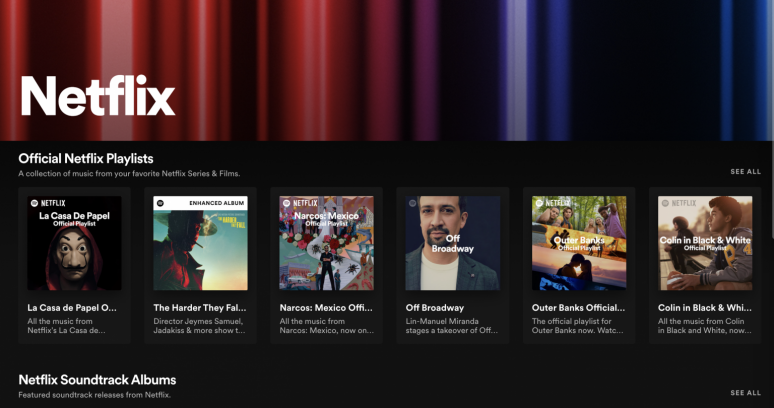Open The Harder They Fall album artwork

pyautogui.click(x=200, y=243)
